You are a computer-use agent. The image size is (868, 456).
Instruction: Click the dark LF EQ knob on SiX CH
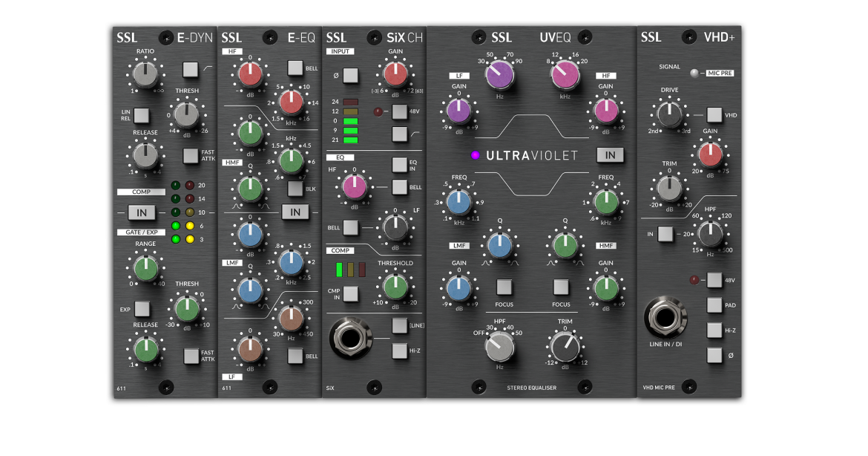395,227
